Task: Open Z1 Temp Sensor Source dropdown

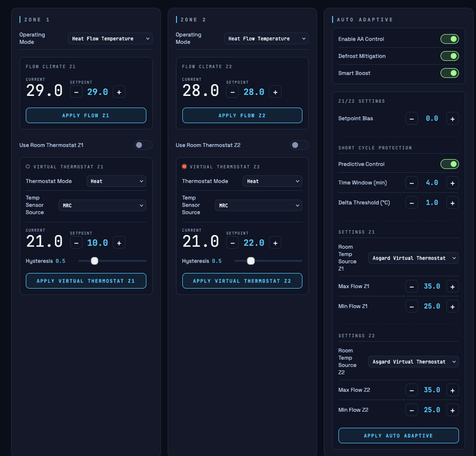Action: [x=102, y=205]
